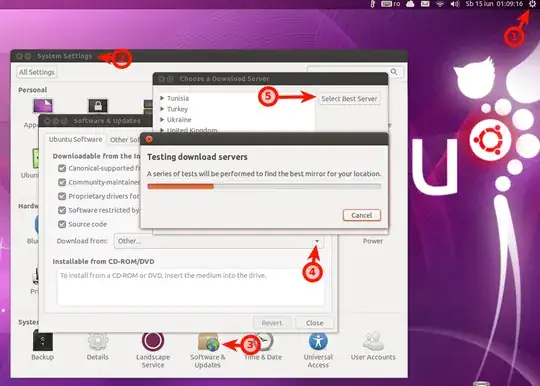This screenshot has width=540, height=386.
Task: Toggle Community-maintained software checkbox
Action: click(62, 182)
